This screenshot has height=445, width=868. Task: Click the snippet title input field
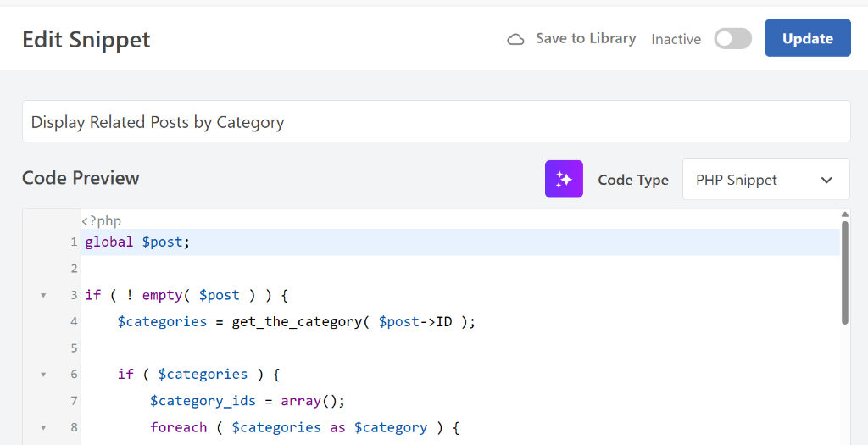pyautogui.click(x=437, y=121)
